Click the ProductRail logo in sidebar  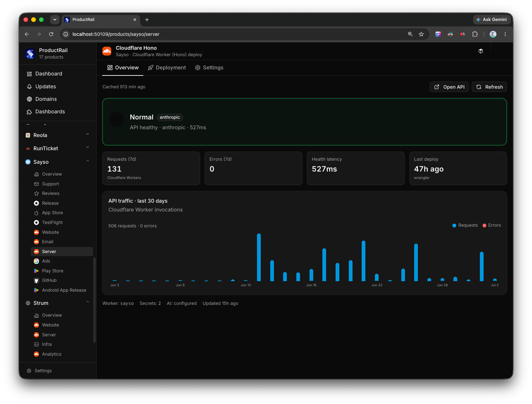30,53
